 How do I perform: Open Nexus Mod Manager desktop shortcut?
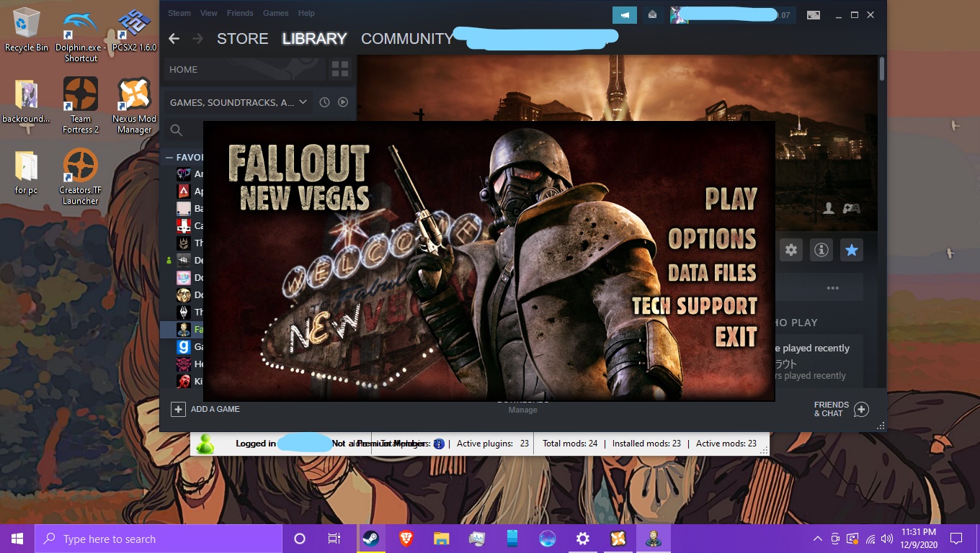(135, 105)
